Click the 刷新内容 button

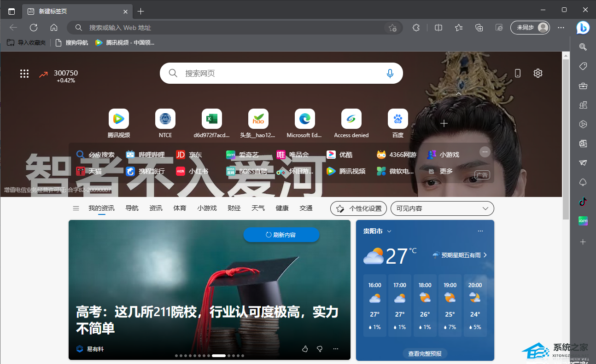point(281,235)
